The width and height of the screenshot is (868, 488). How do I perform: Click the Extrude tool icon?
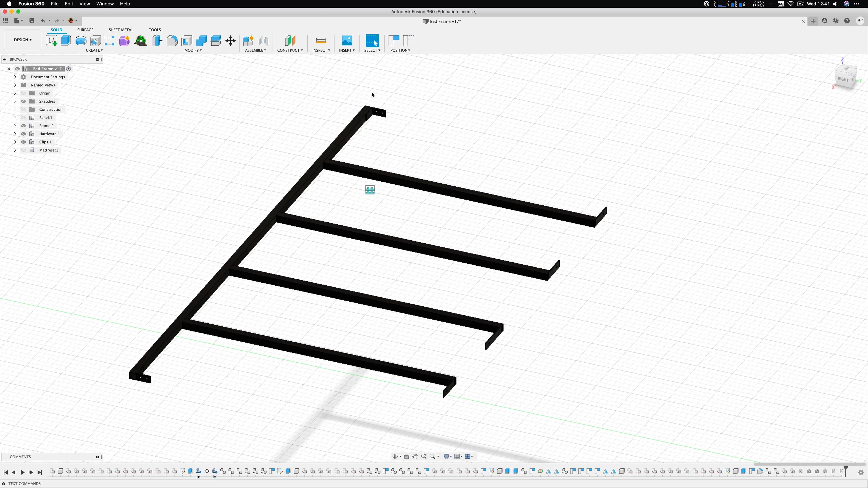pyautogui.click(x=66, y=41)
